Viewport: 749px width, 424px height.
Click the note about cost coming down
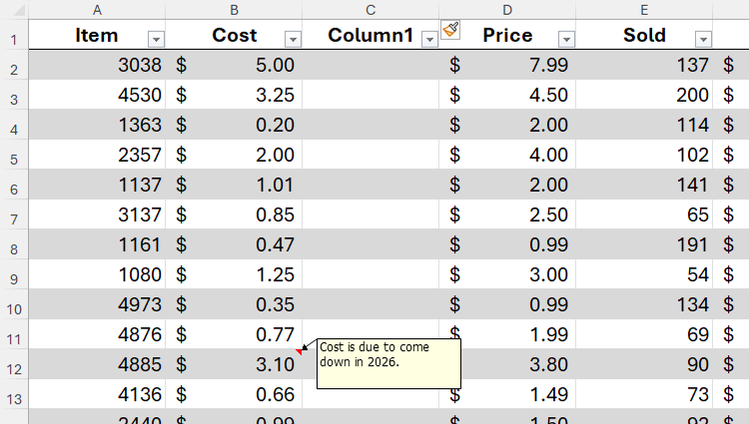point(388,362)
